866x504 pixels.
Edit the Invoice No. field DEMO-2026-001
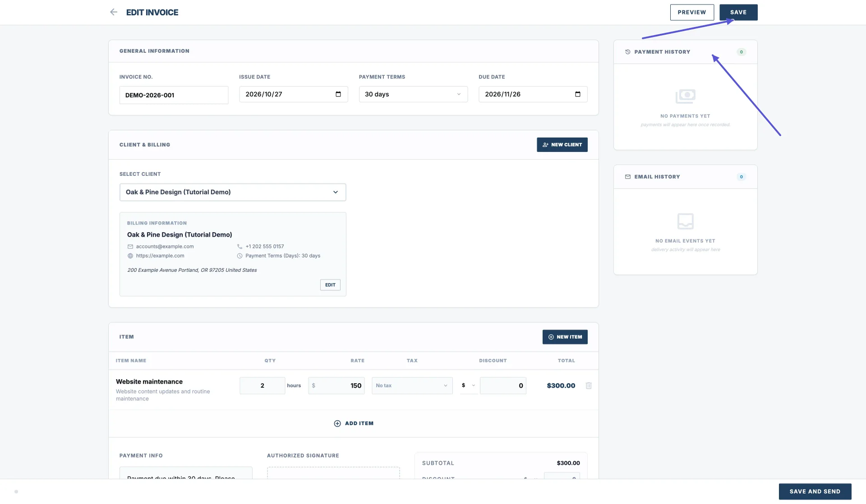tap(174, 95)
